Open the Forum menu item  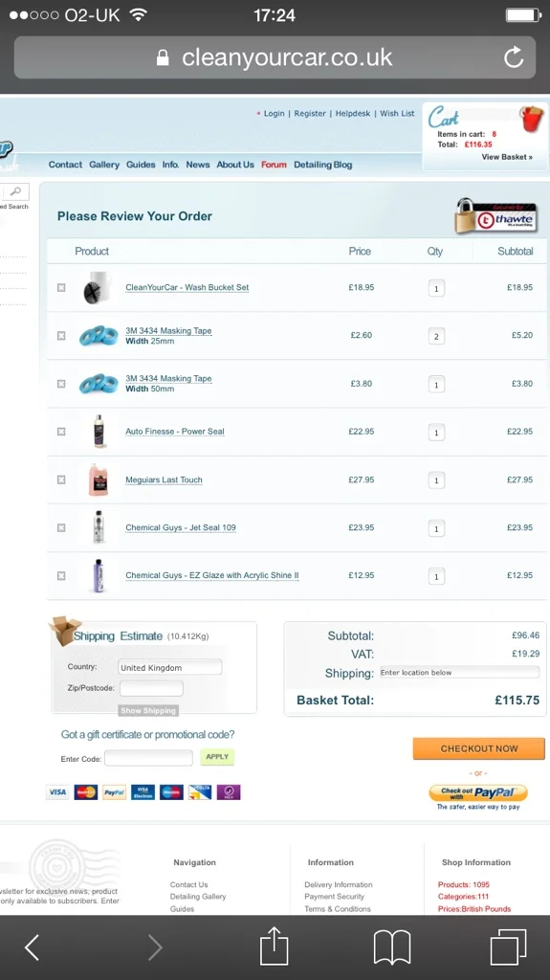274,165
